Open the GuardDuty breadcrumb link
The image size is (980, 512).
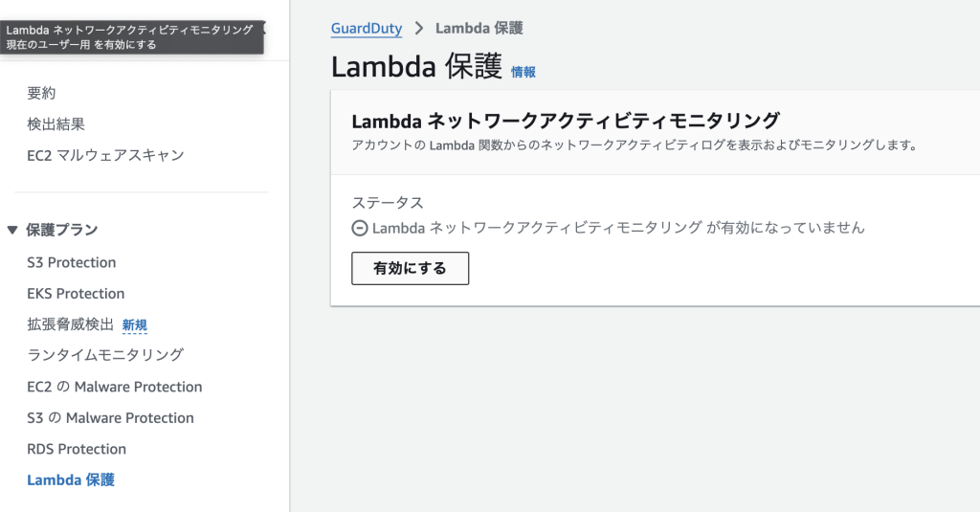click(x=367, y=29)
